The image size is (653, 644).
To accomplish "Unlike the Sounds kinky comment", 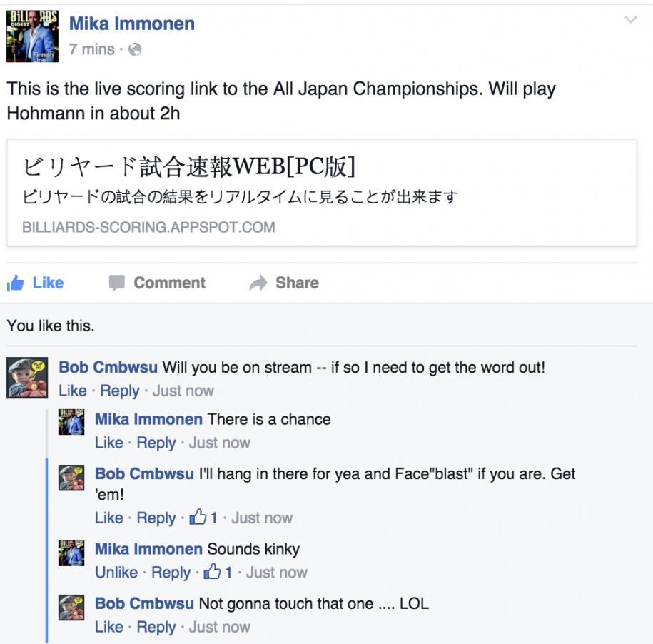I will [x=116, y=573].
